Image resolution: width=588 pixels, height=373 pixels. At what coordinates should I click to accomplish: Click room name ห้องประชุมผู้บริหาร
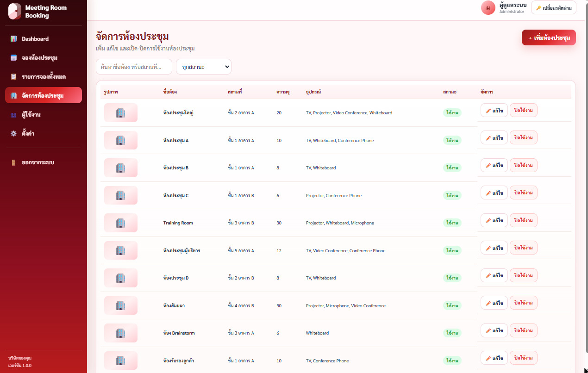[x=181, y=251]
